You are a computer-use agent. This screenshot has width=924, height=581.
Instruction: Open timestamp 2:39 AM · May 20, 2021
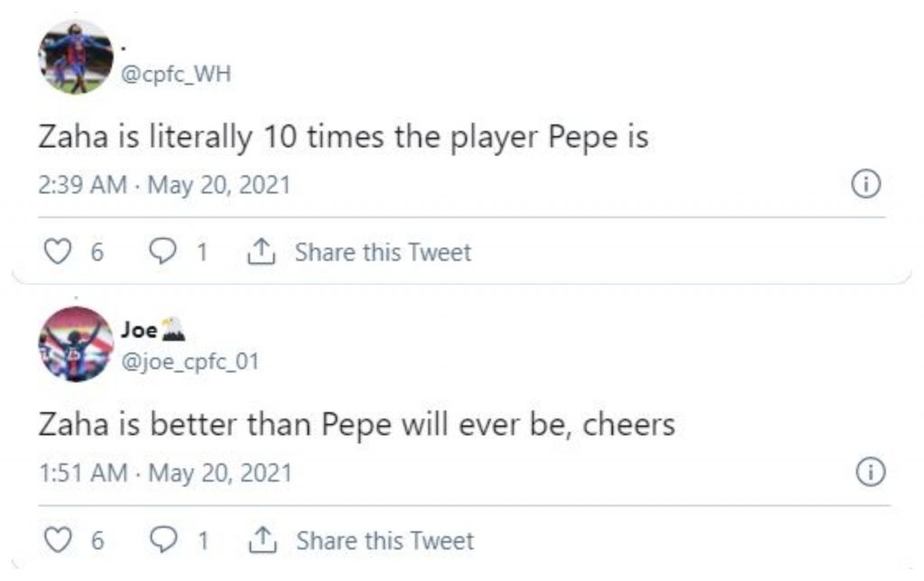(164, 186)
